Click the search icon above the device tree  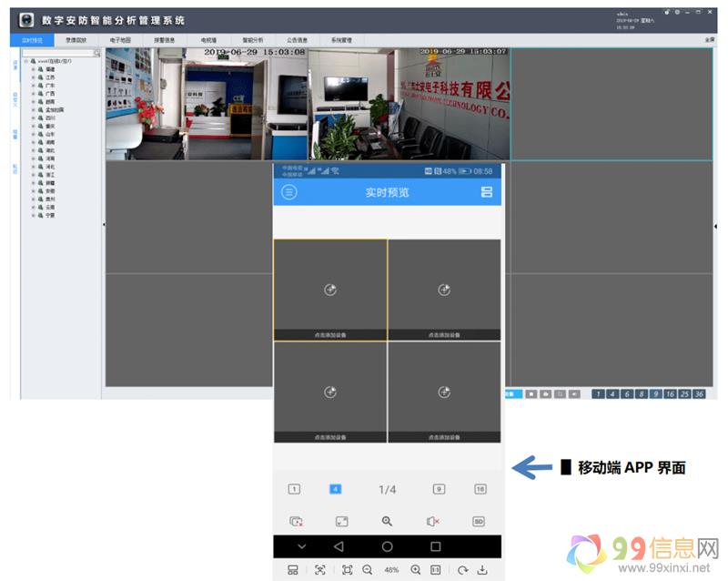tap(97, 54)
